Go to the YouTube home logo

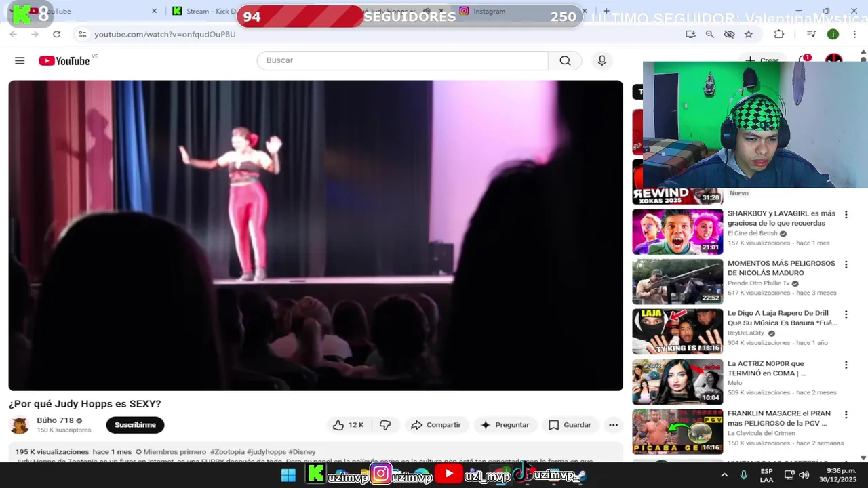point(64,61)
